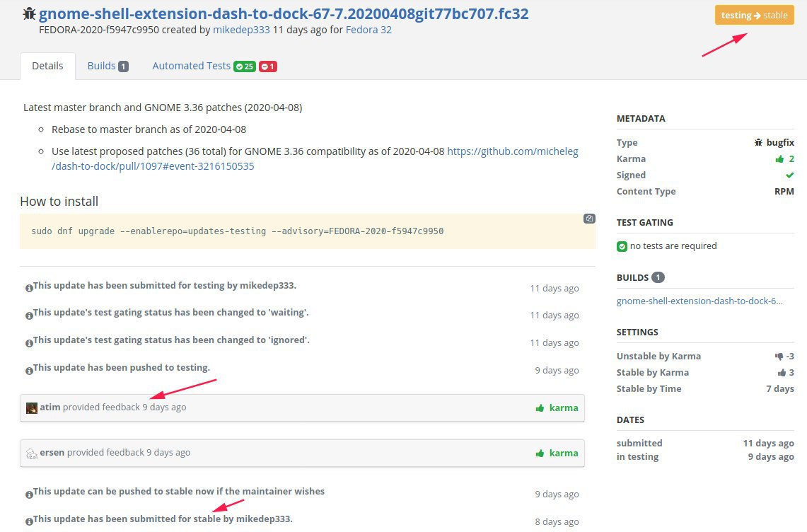Click the thumbs-up icon for Stable by Karma
The width and height of the screenshot is (807, 532).
click(x=782, y=372)
